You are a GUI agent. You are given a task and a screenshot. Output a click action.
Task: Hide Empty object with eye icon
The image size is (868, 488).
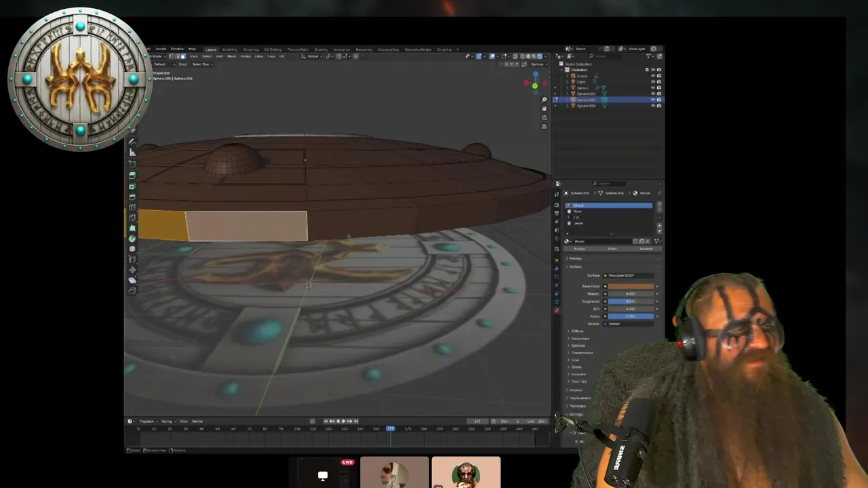(653, 76)
